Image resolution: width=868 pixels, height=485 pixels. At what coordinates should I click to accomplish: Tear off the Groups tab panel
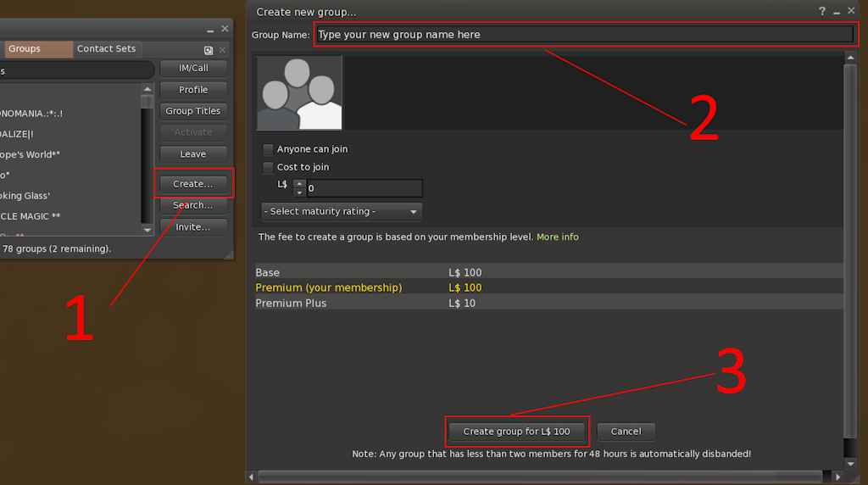pyautogui.click(x=209, y=50)
